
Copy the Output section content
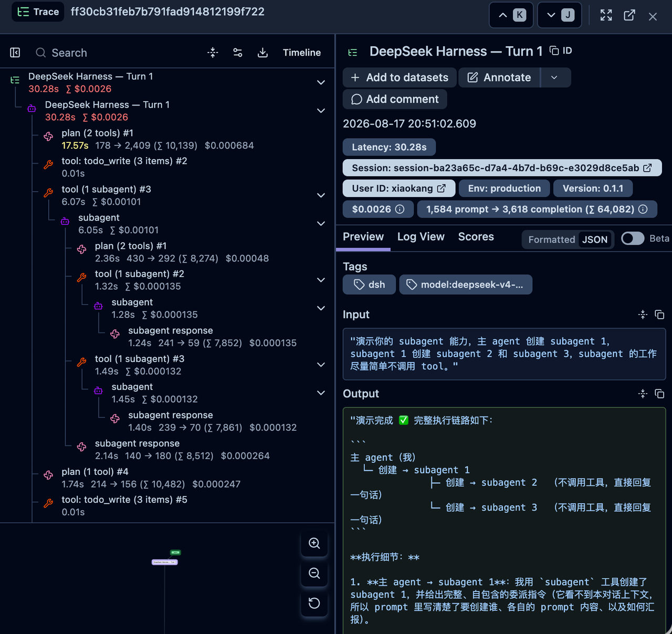point(660,394)
